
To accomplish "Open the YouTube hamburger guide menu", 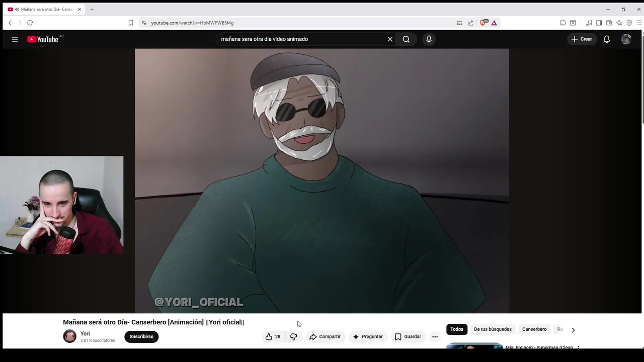I will (15, 39).
